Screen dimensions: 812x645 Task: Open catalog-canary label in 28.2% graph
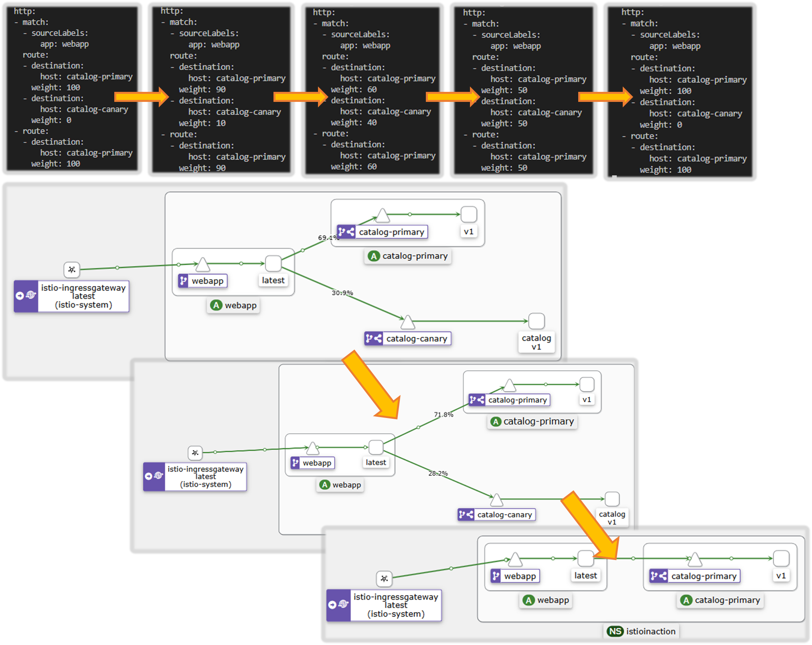497,515
